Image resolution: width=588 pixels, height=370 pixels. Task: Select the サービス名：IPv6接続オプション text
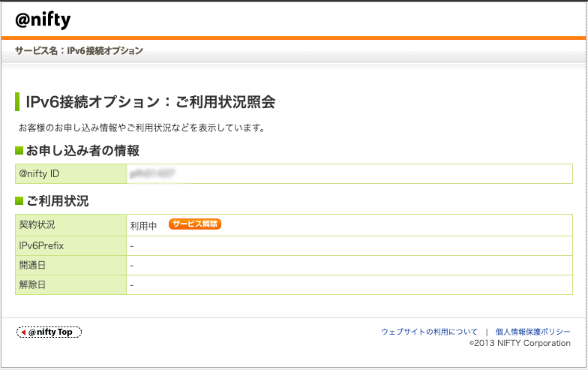[79, 51]
